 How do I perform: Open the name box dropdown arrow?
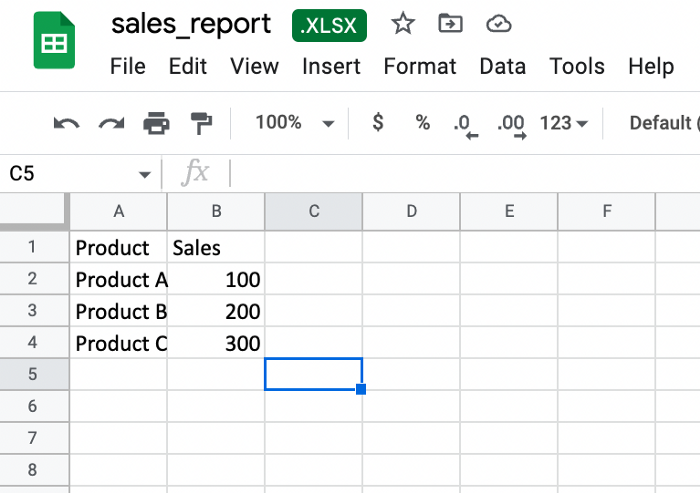[144, 175]
